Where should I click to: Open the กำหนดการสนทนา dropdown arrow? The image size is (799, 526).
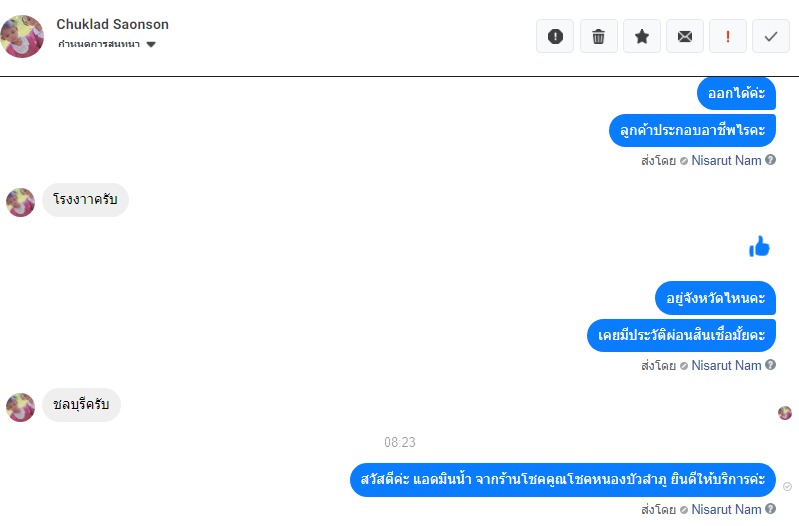[151, 44]
